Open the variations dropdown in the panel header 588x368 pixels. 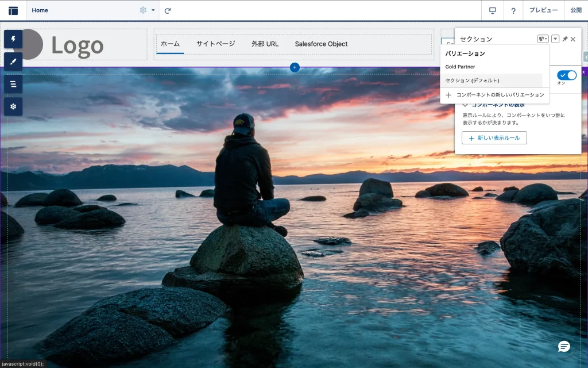coord(543,39)
